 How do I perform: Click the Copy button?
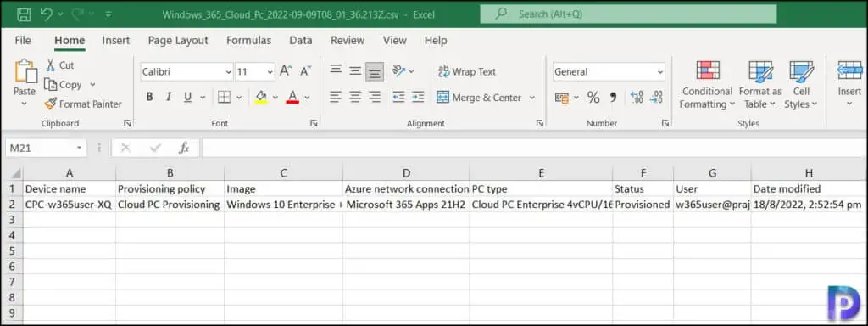[x=63, y=85]
